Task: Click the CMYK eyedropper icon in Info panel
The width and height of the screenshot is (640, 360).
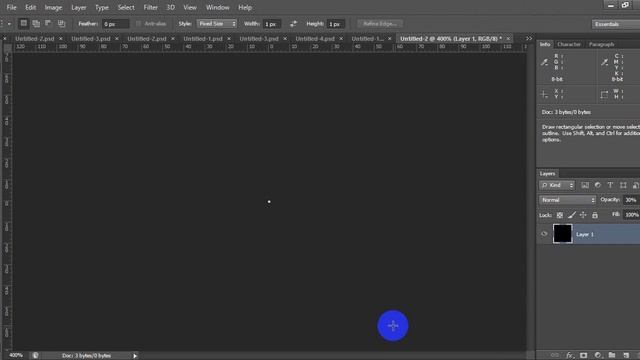Action: pos(604,62)
